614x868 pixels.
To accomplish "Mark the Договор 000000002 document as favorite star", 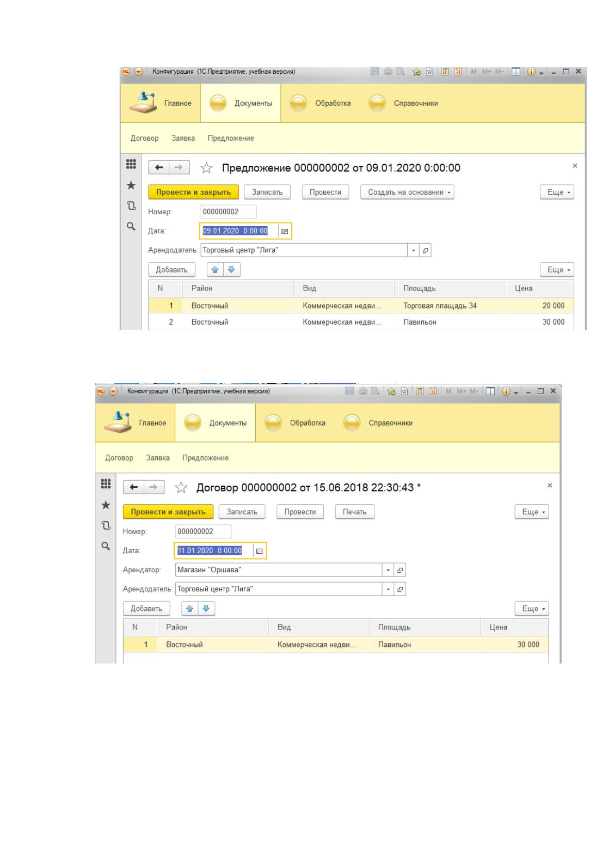I will pyautogui.click(x=181, y=488).
